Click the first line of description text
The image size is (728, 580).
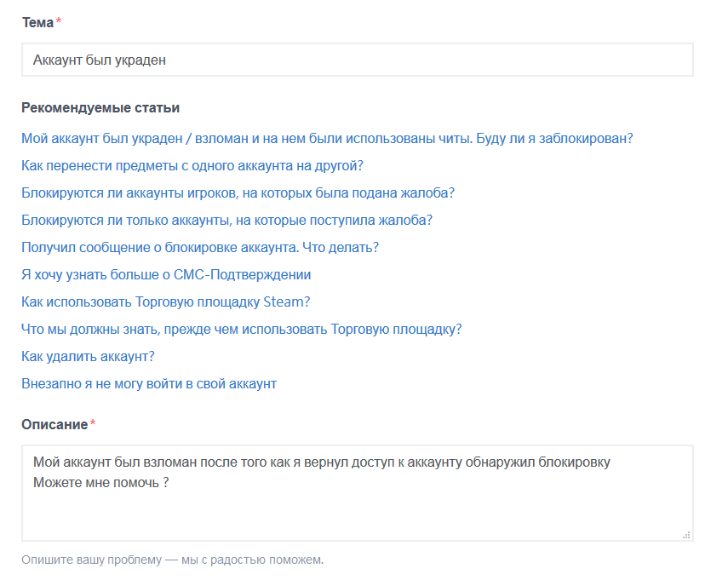pos(322,462)
